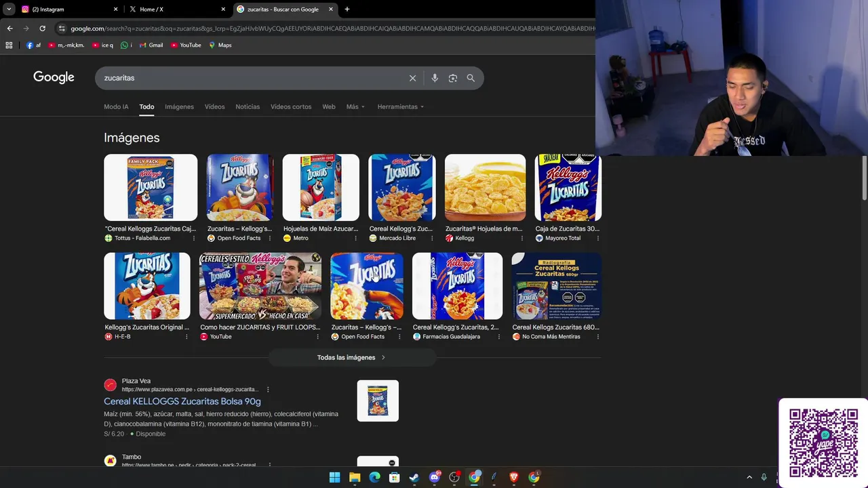The width and height of the screenshot is (868, 488).
Task: Select the Videos cortos tab
Action: (291, 107)
